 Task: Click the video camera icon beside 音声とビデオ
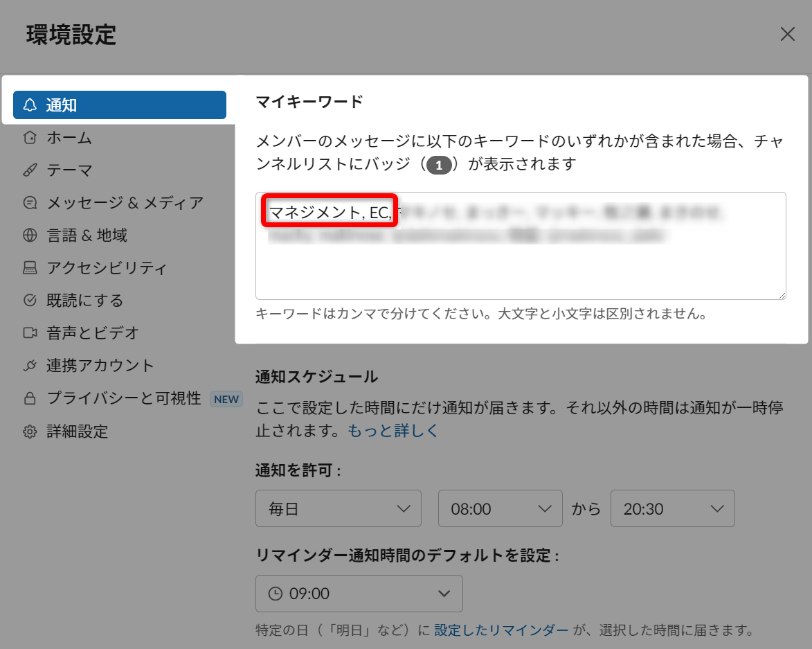[30, 333]
